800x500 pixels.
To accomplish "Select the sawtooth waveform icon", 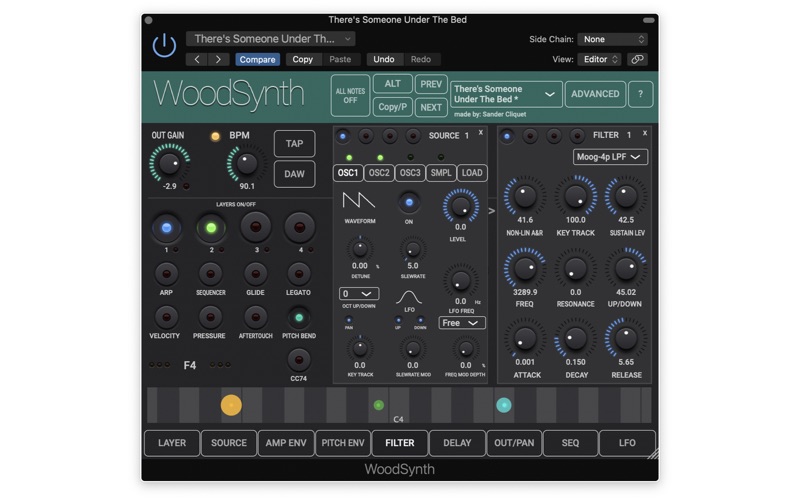I will [359, 201].
